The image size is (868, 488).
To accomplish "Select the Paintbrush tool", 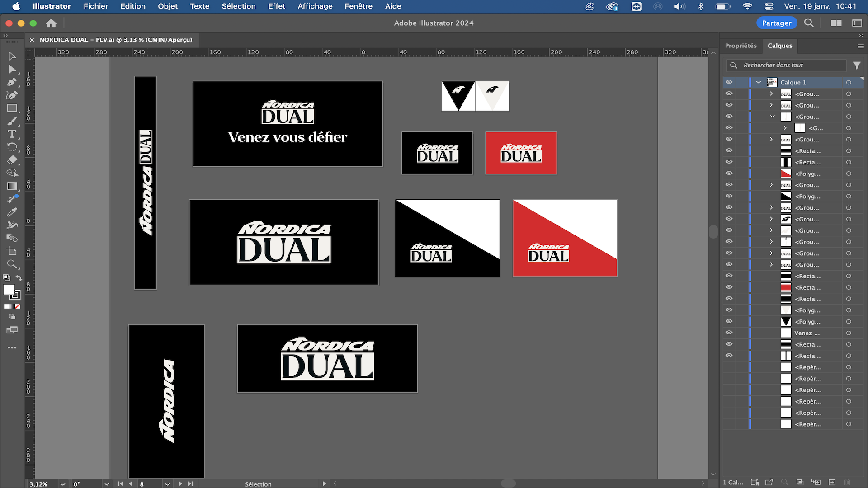I will coord(12,121).
